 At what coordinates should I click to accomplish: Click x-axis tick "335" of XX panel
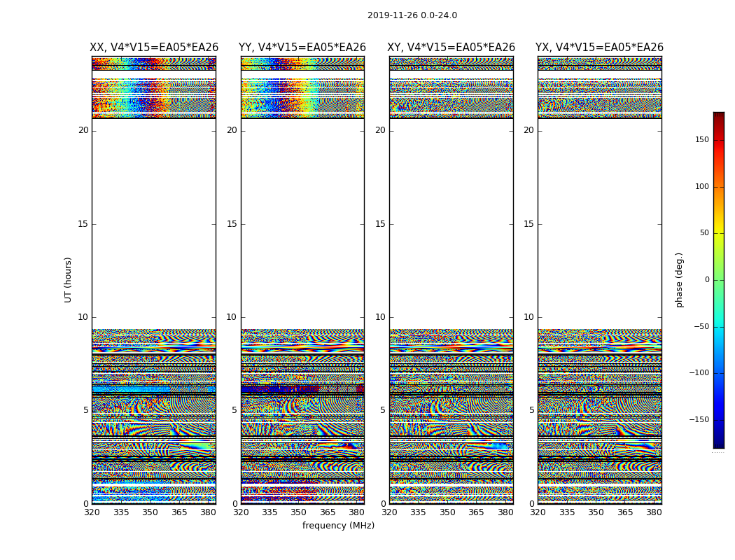121,512
